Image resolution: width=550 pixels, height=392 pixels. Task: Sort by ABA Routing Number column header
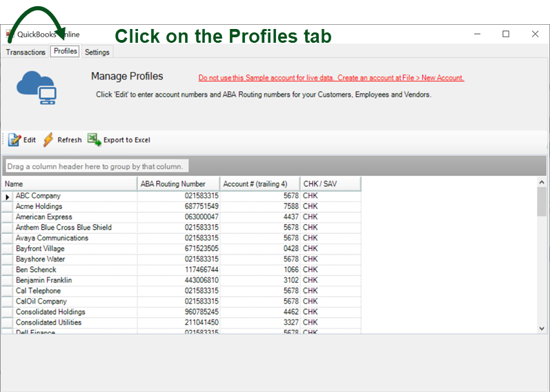(x=179, y=184)
